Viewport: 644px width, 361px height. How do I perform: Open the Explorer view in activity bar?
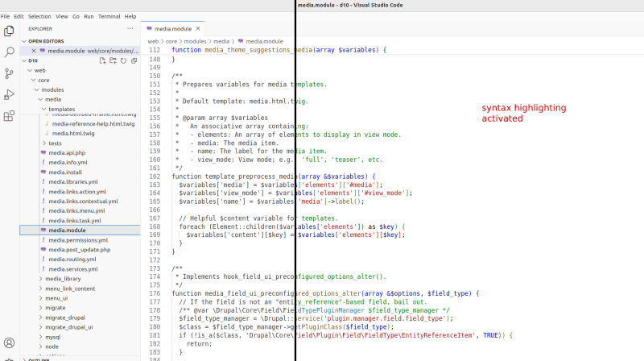[x=9, y=31]
